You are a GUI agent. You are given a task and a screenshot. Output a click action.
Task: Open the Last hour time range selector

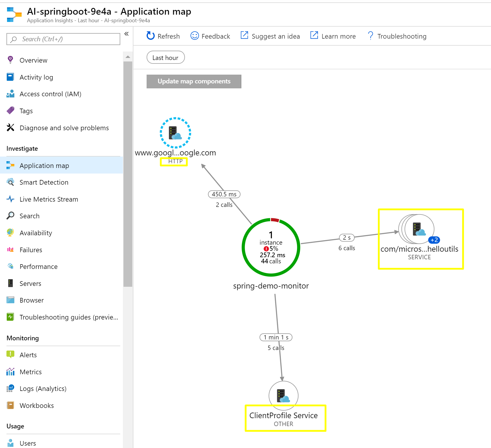coord(166,57)
